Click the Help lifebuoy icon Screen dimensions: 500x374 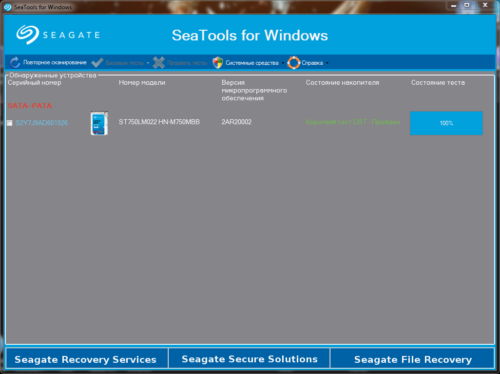[x=294, y=63]
